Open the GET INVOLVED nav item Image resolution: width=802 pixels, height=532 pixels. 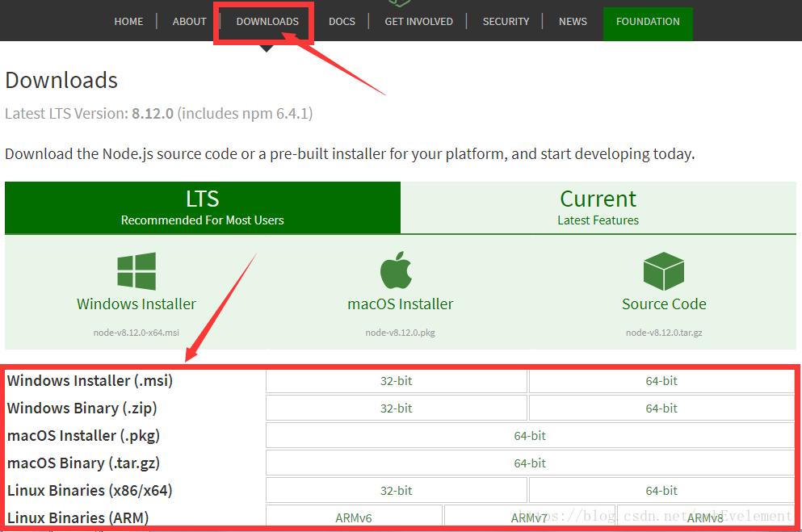click(x=418, y=22)
